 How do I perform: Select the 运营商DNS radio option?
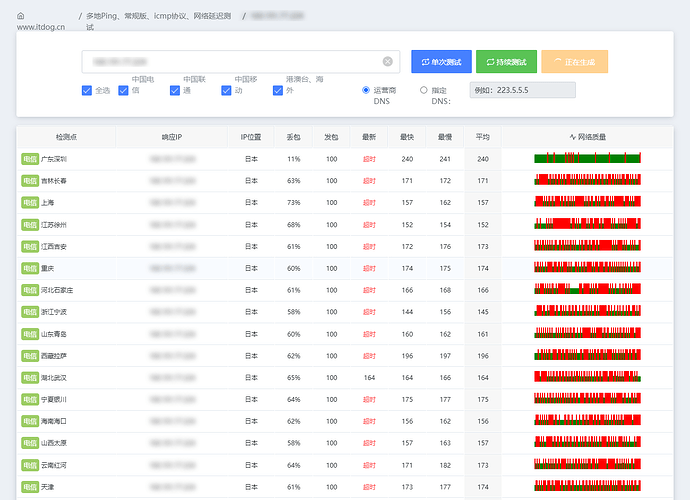pos(366,90)
